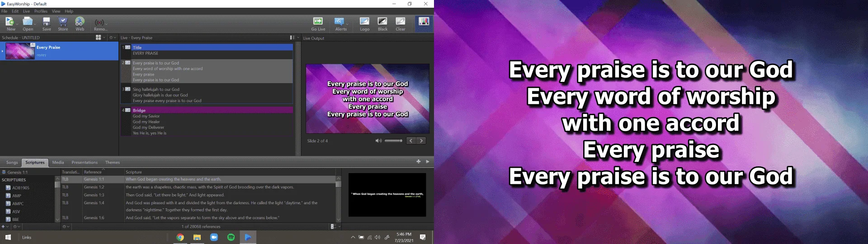Open the Help menu
This screenshot has height=244, width=868.
(69, 11)
